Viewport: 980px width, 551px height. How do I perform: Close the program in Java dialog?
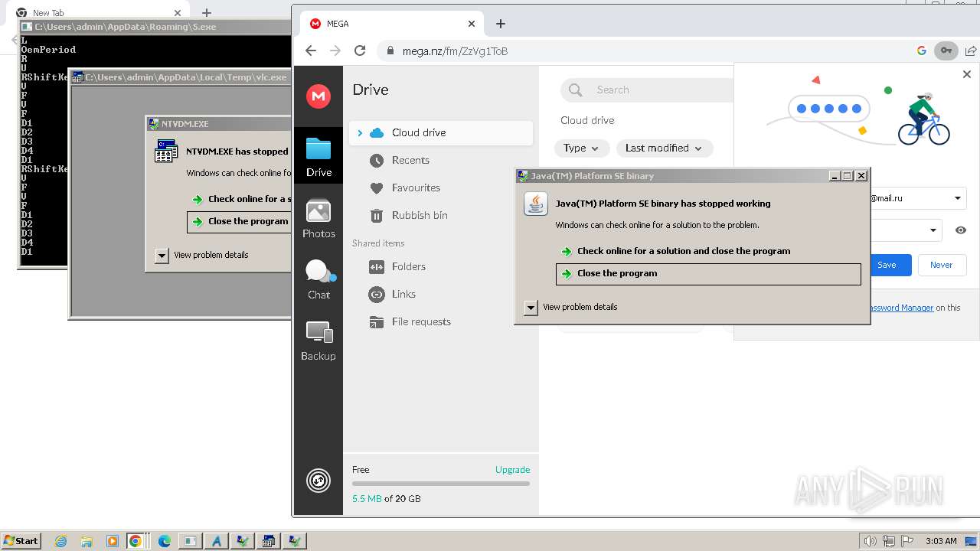pos(708,274)
